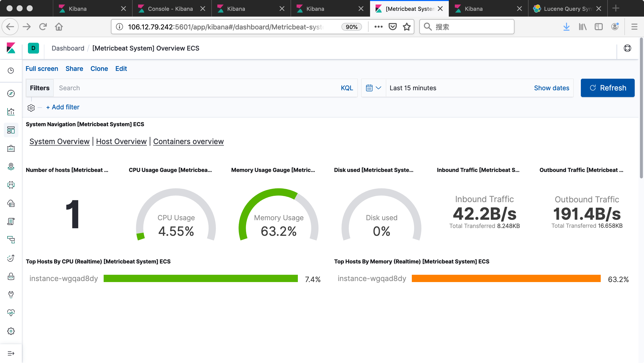Click the green CPU host bar
644x363 pixels.
click(x=200, y=278)
